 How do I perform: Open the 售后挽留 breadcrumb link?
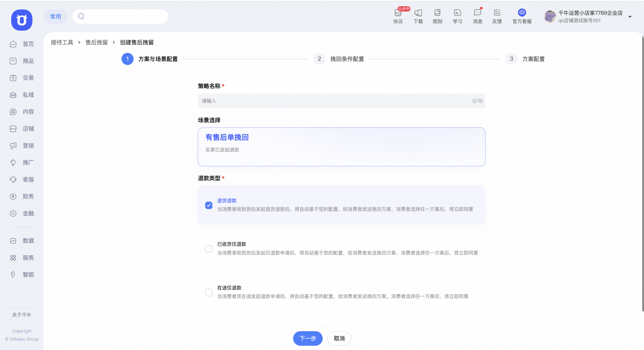pyautogui.click(x=96, y=42)
